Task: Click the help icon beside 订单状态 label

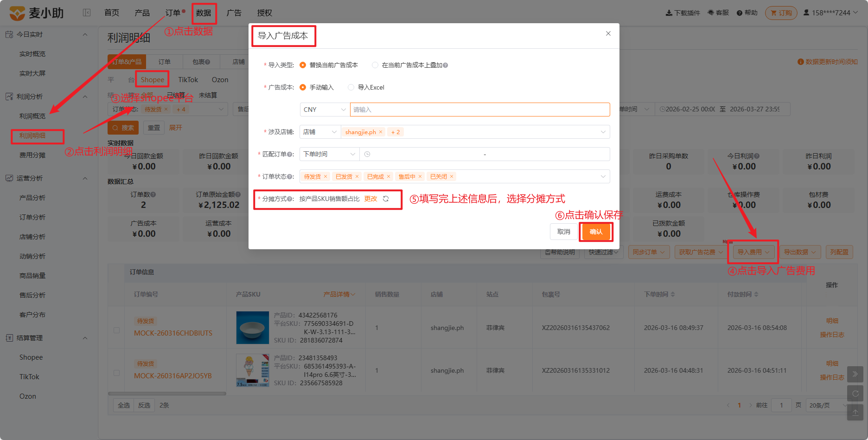Action: pyautogui.click(x=290, y=176)
